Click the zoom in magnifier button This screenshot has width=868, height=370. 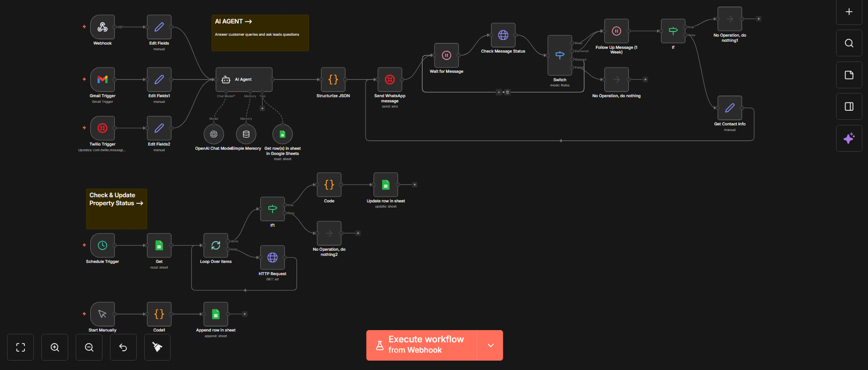tap(55, 347)
